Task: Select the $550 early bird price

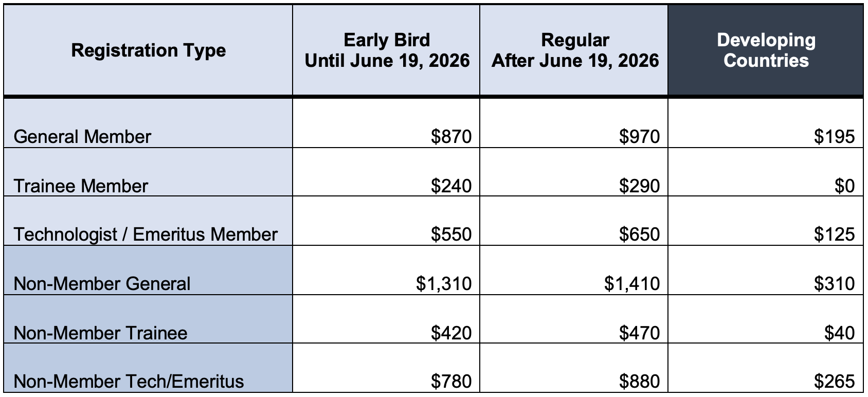Action: pyautogui.click(x=451, y=234)
